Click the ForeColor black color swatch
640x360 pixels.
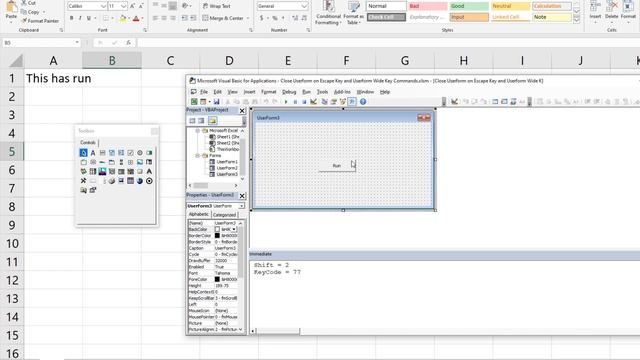[x=217, y=280]
